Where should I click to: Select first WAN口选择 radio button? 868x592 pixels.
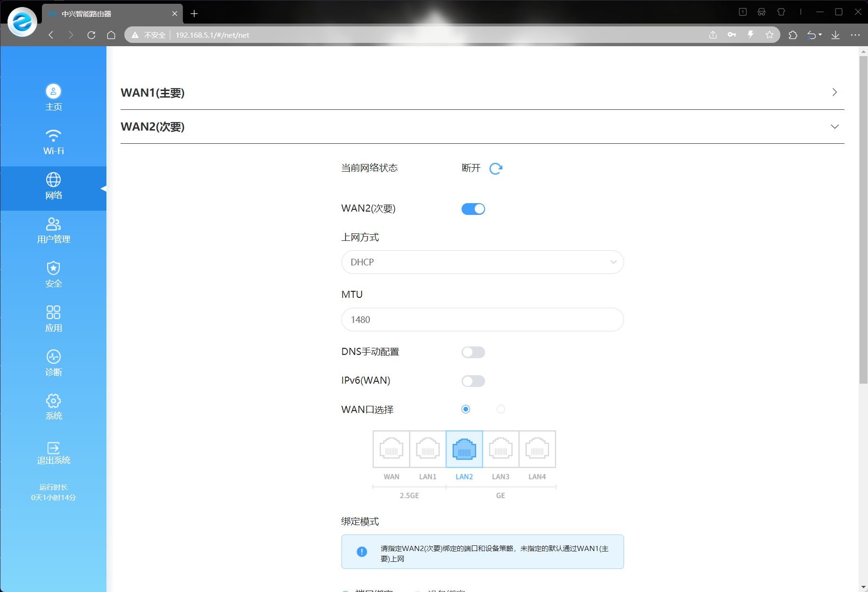pos(466,409)
